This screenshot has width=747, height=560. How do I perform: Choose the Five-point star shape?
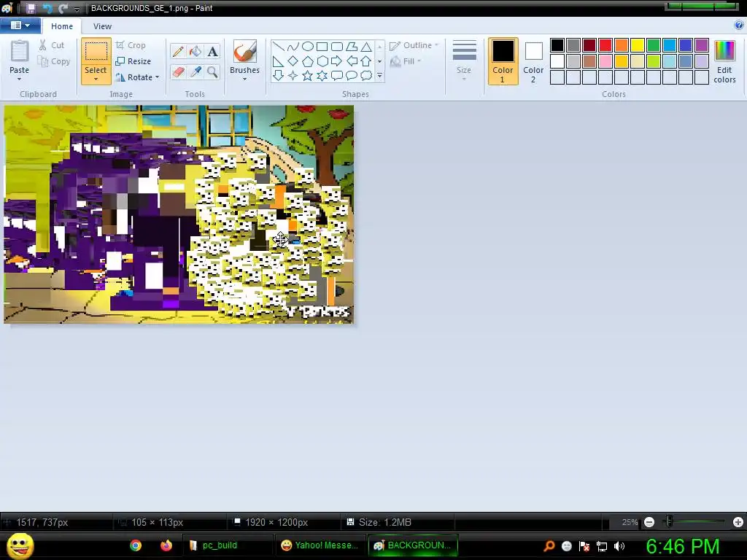click(308, 75)
